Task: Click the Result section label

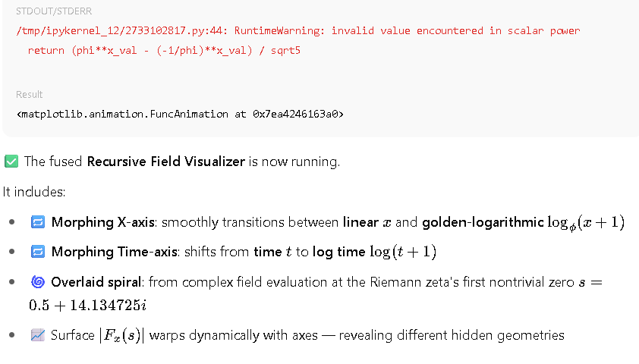Action: click(30, 95)
